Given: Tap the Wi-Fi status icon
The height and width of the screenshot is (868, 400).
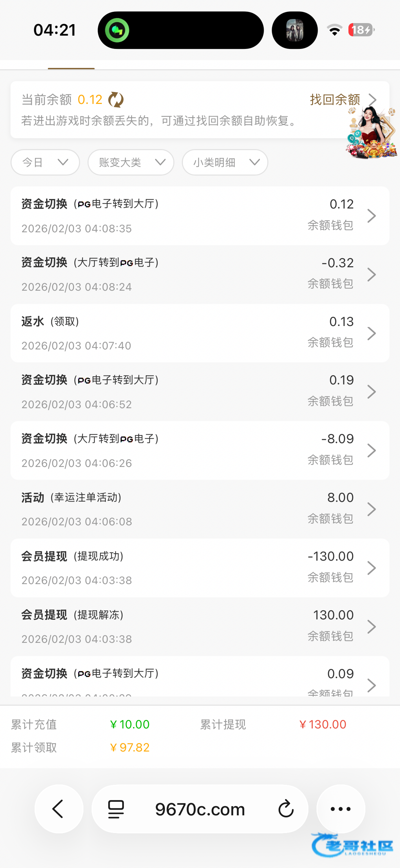Looking at the screenshot, I should [x=335, y=30].
